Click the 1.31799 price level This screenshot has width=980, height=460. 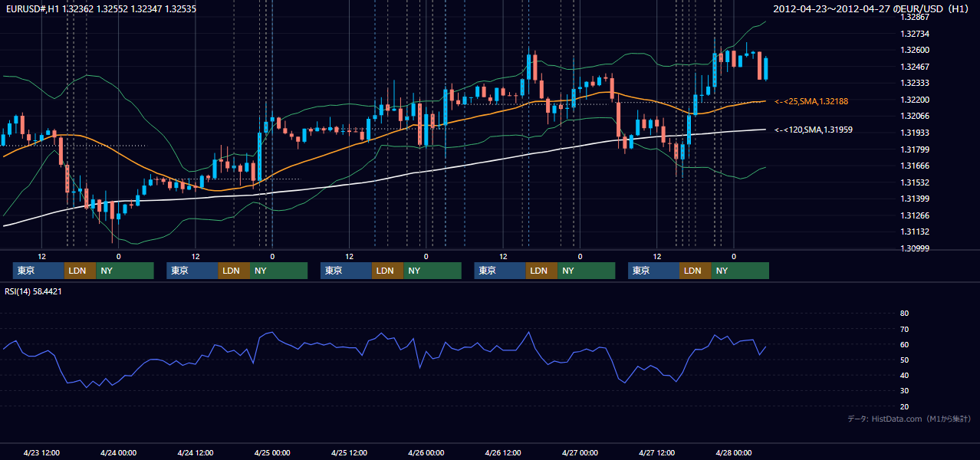915,149
